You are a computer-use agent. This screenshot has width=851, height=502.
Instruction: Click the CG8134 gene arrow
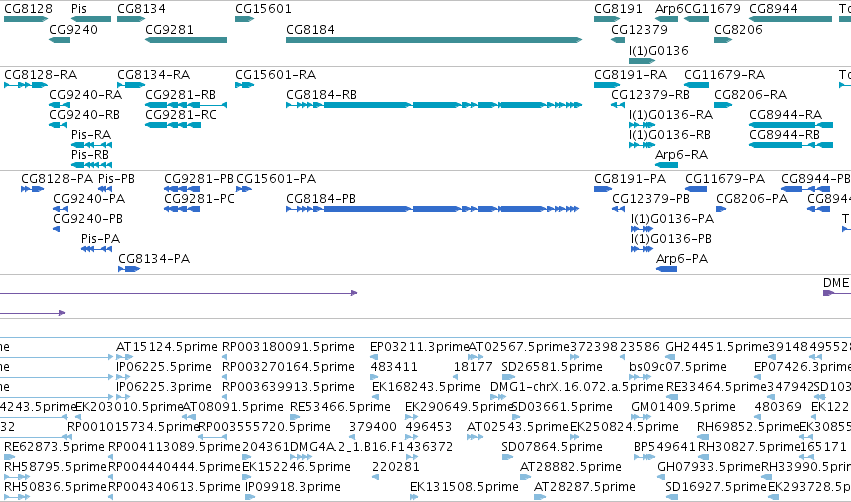pos(131,19)
